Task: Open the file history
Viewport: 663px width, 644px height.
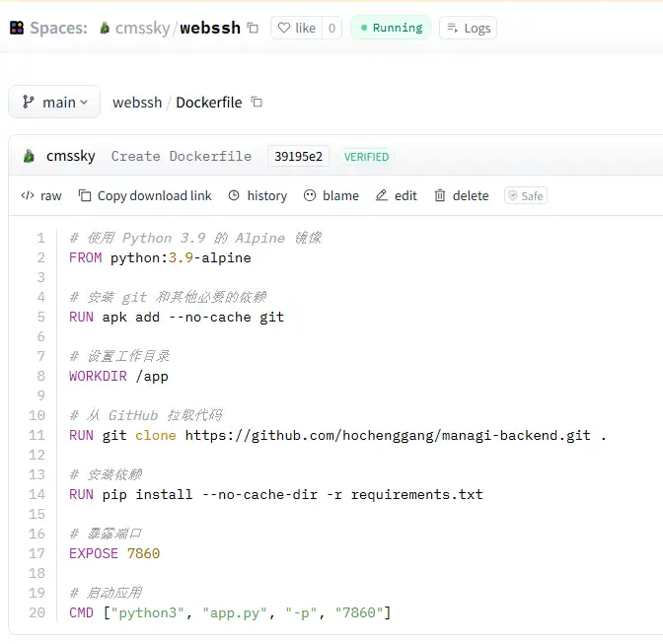Action: coord(258,195)
